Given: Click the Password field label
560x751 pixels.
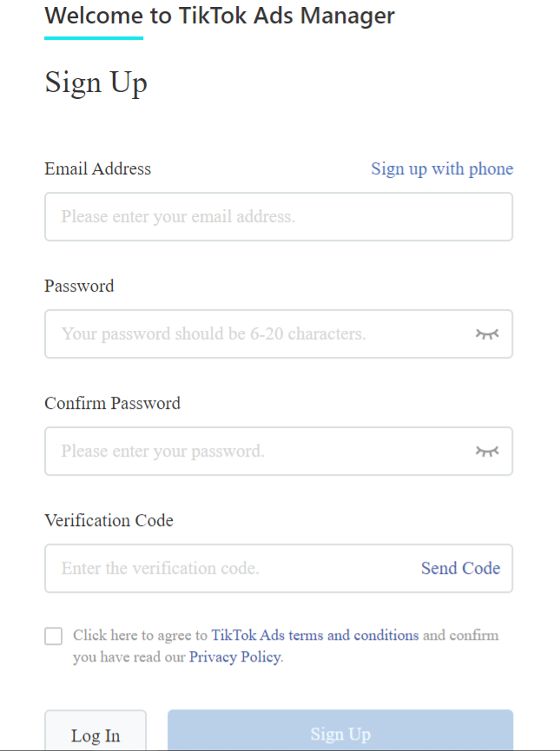Looking at the screenshot, I should coord(79,286).
